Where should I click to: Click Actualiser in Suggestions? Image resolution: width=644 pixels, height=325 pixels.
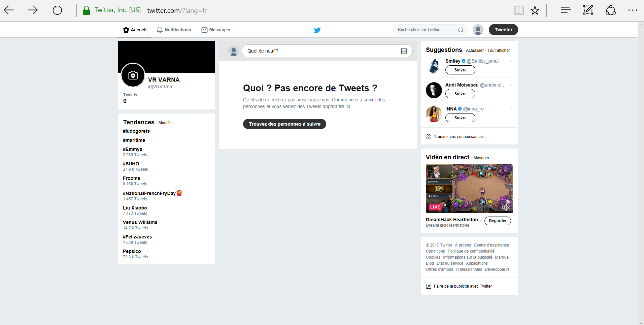pos(475,51)
